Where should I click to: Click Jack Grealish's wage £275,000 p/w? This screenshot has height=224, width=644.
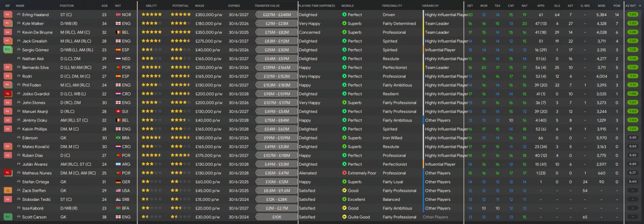[209, 41]
